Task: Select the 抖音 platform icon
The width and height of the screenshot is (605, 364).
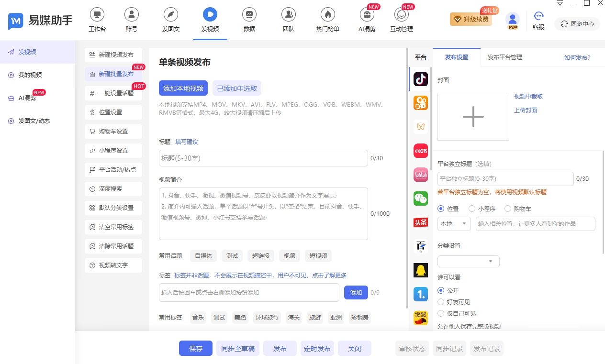Action: 420,79
